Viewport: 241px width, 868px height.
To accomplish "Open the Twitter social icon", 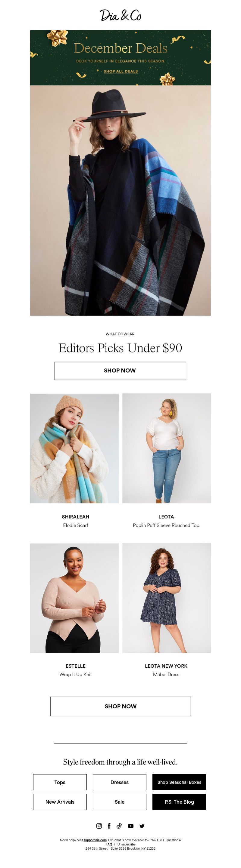I will [142, 826].
